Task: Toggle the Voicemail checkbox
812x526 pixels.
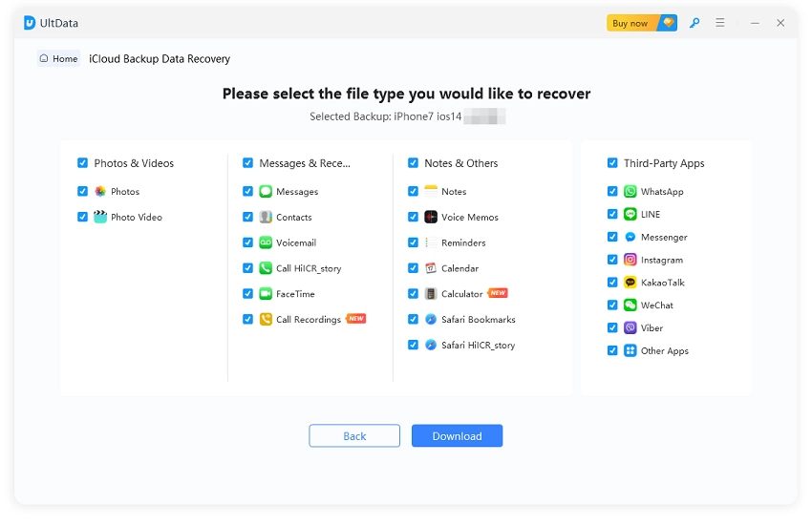Action: (x=247, y=242)
